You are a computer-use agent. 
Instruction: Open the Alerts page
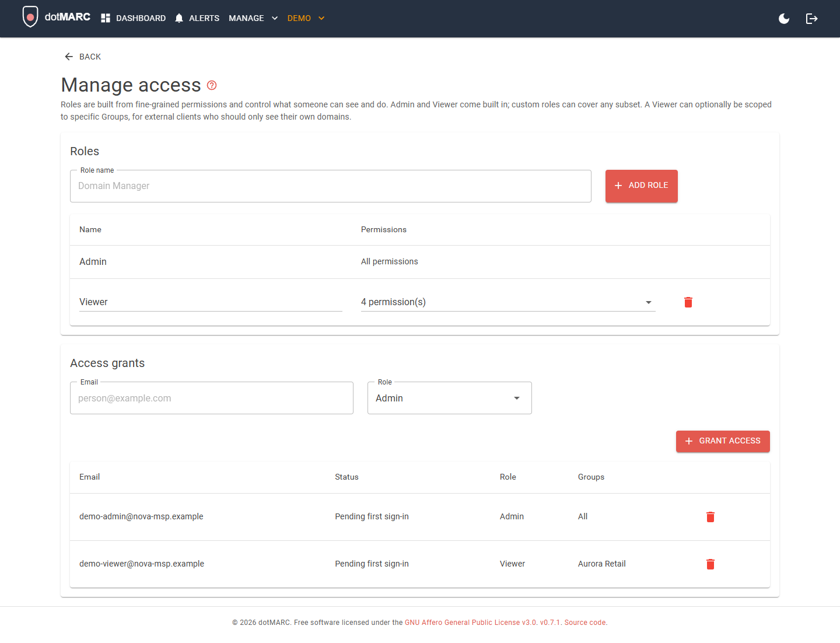click(x=197, y=18)
